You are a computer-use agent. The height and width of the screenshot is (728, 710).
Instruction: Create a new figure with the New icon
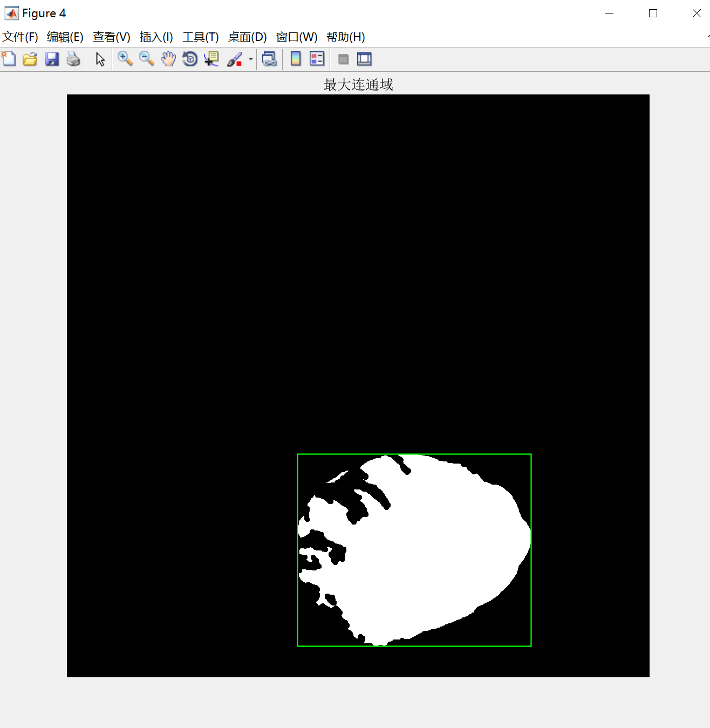tap(9, 59)
